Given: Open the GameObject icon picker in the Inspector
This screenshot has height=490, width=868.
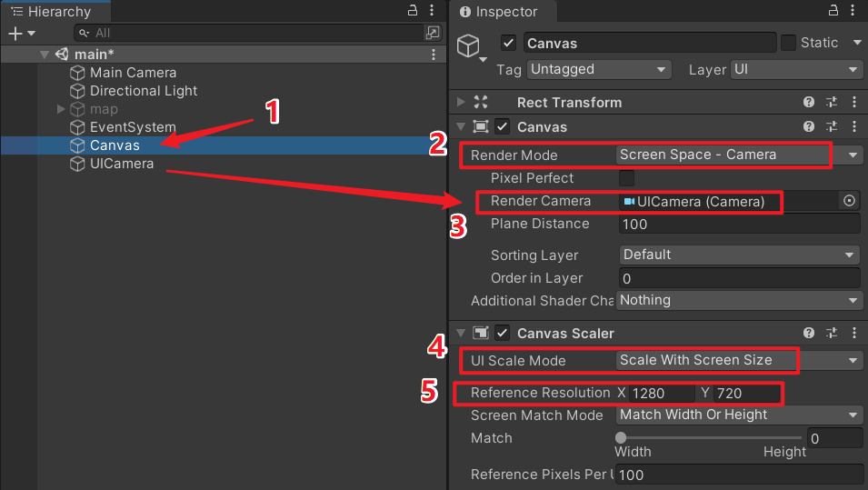Looking at the screenshot, I should point(471,47).
